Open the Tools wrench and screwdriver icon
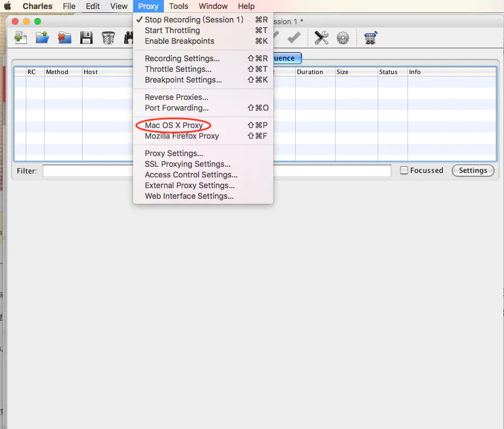This screenshot has height=429, width=504. [x=321, y=38]
